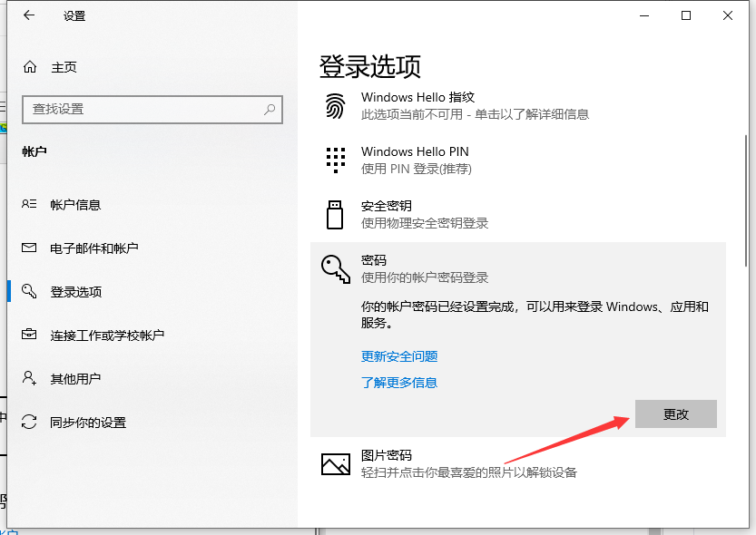Click the search magnifier icon

pyautogui.click(x=270, y=109)
